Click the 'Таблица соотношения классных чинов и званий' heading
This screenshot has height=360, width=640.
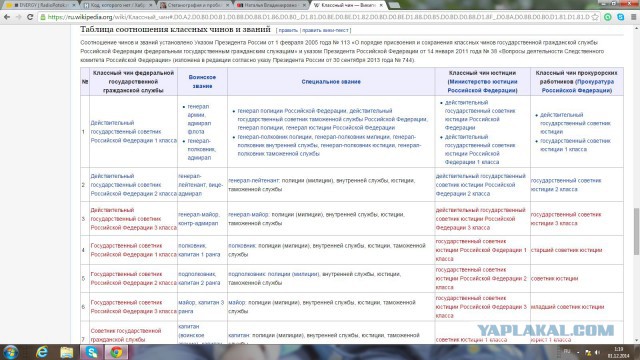[175, 29]
